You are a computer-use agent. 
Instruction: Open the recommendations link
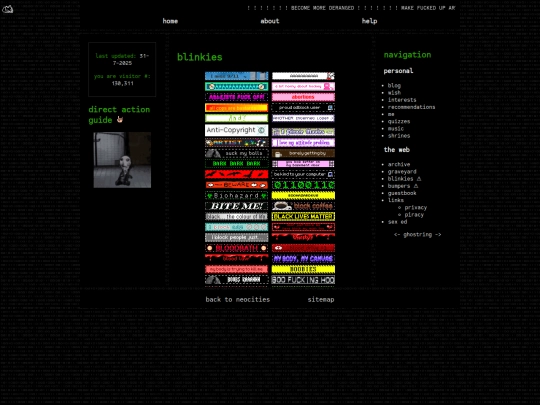coord(411,107)
